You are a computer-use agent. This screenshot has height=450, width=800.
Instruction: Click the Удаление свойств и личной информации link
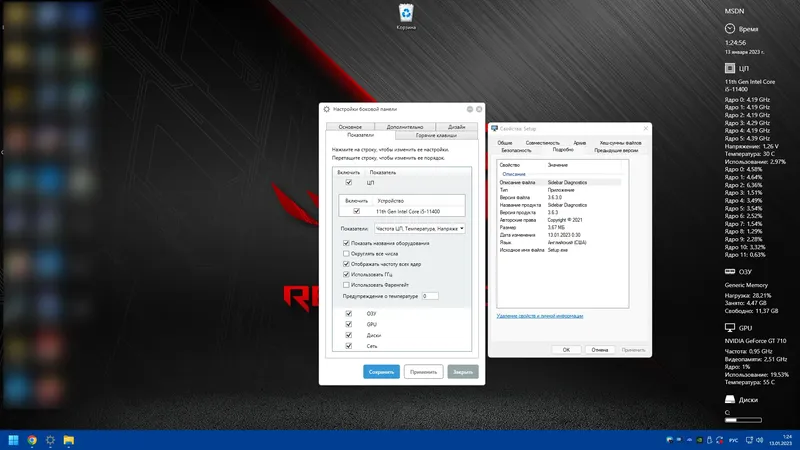(540, 316)
